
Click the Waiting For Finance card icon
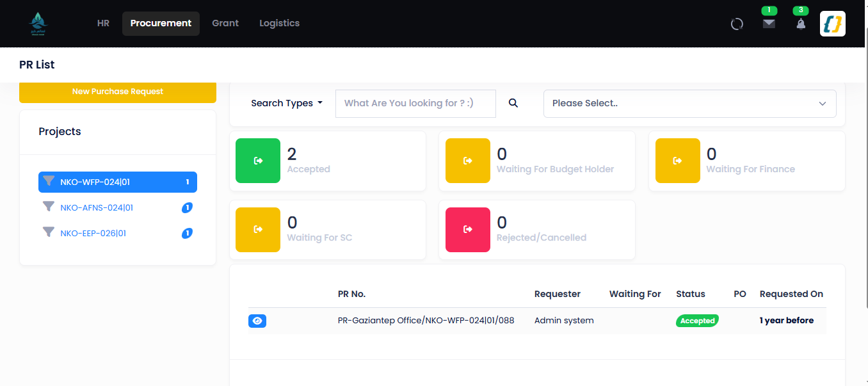tap(678, 161)
